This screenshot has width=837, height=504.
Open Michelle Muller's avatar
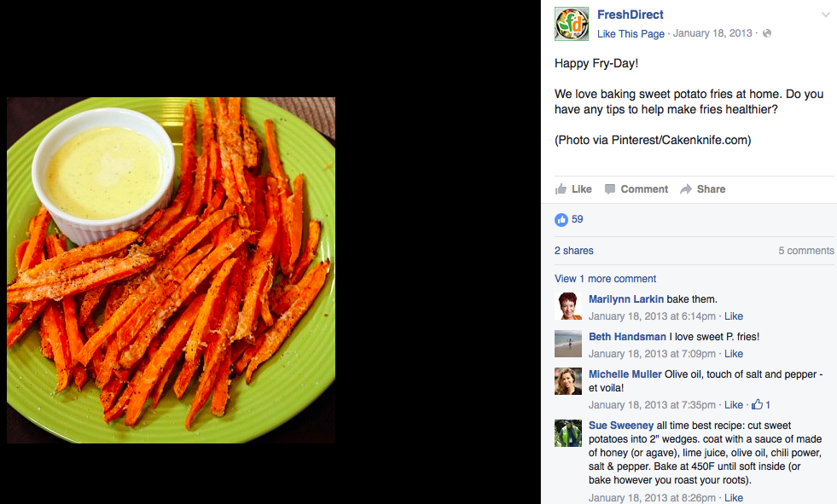[568, 381]
